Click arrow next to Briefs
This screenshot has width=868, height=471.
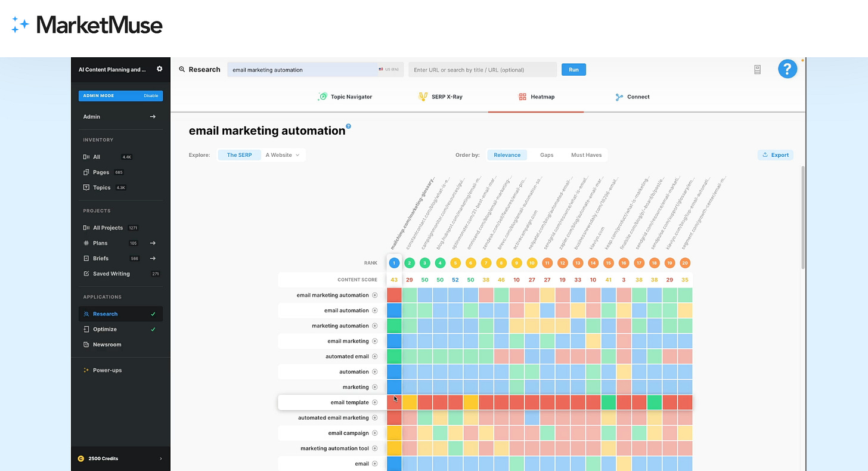153,258
